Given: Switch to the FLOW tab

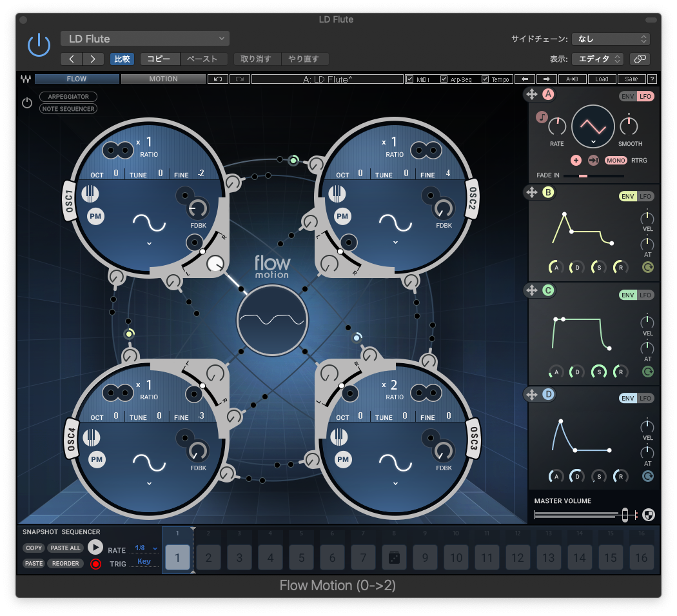Looking at the screenshot, I should click(77, 79).
